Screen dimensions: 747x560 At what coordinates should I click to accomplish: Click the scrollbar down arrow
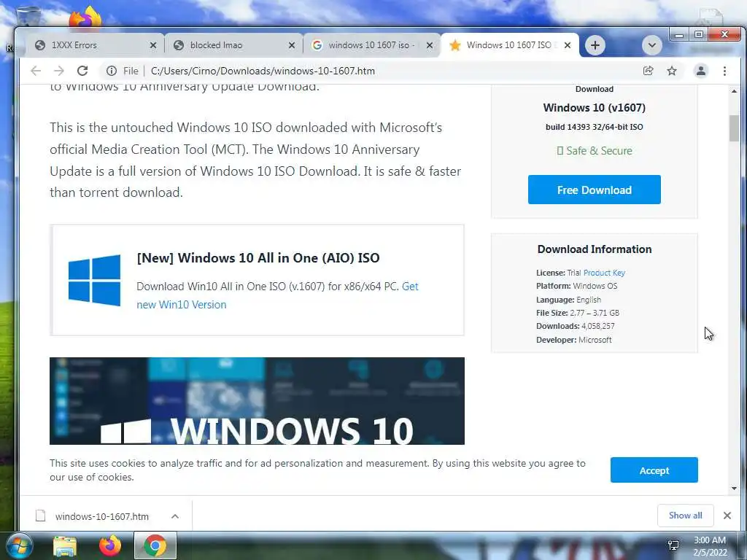tap(734, 489)
